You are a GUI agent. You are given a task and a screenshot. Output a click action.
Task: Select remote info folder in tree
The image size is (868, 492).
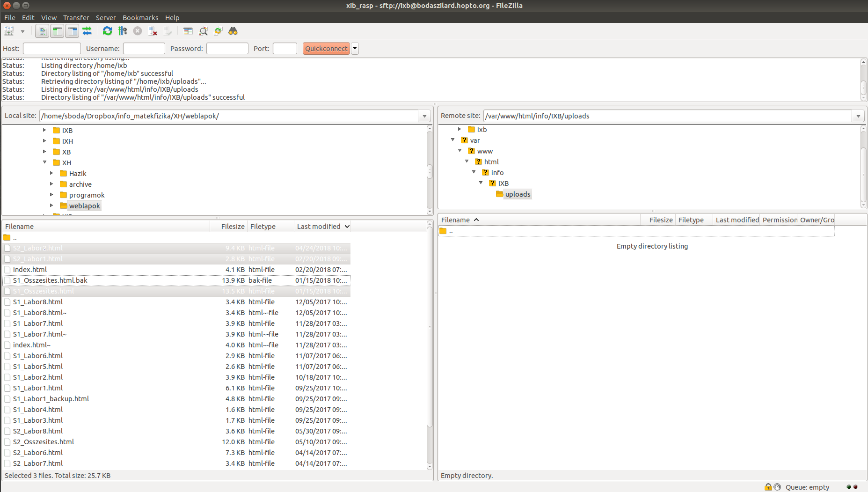click(x=497, y=173)
